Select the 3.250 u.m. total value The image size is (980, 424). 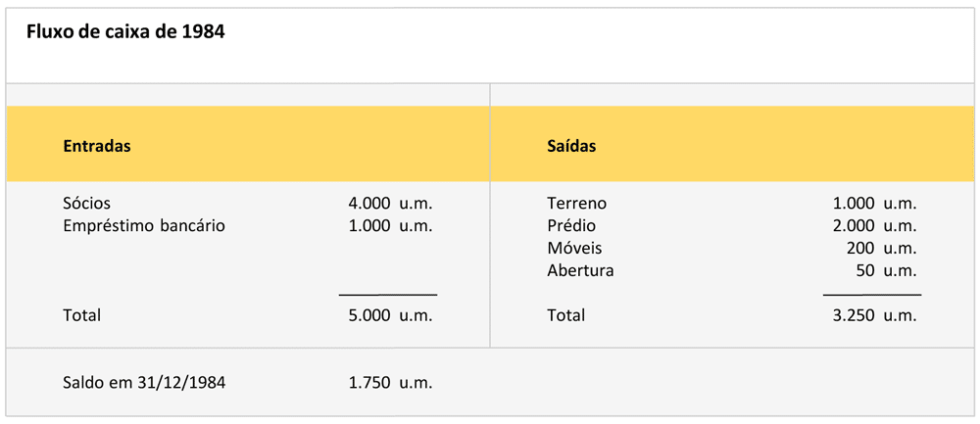click(x=873, y=315)
